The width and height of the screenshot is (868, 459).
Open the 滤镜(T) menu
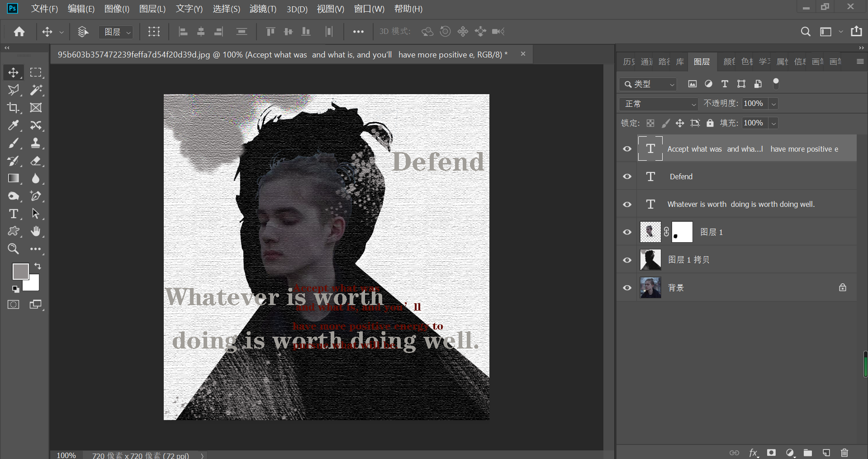coord(263,9)
